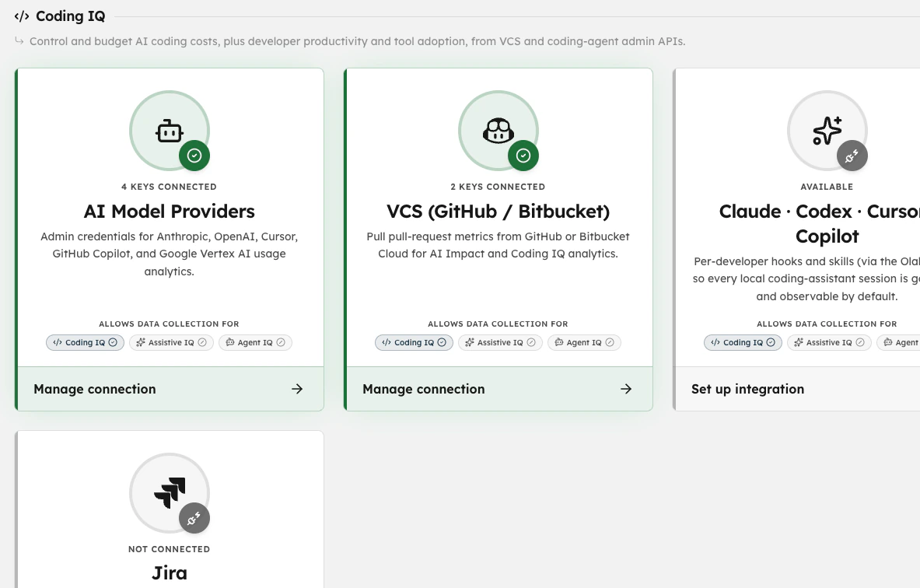Click the Jira card title
This screenshot has width=920, height=588.
point(170,573)
